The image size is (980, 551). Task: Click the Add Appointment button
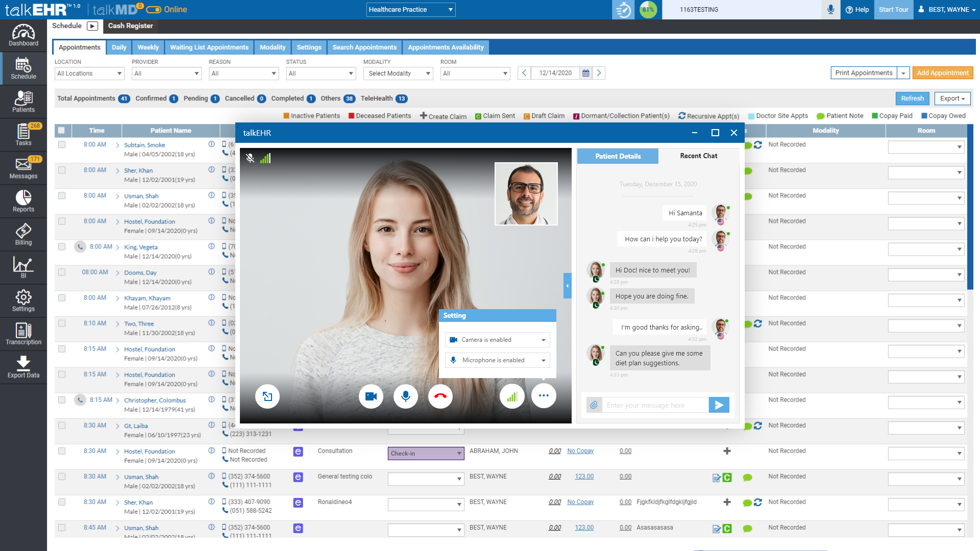pos(942,73)
